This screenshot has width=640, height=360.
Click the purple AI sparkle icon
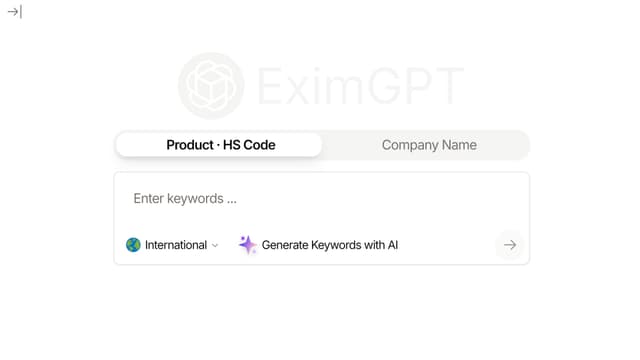click(x=247, y=244)
